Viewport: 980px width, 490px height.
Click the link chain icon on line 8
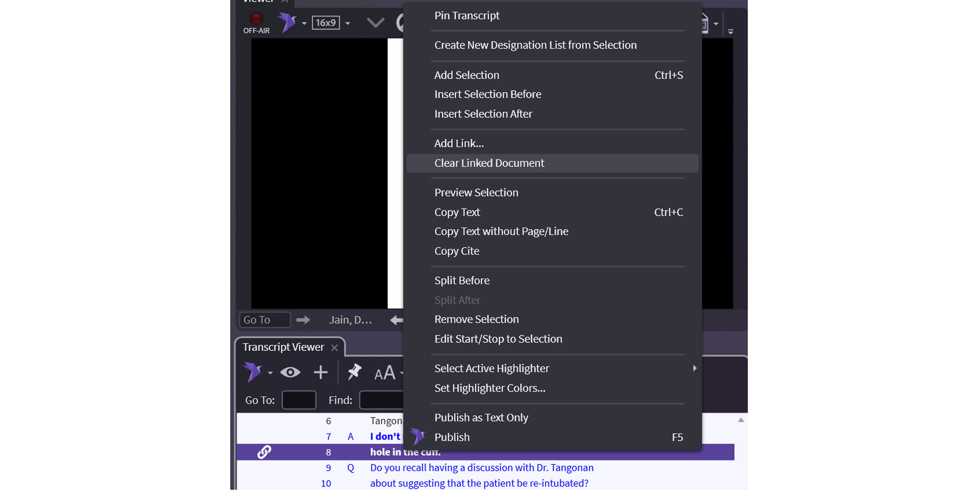pos(264,452)
